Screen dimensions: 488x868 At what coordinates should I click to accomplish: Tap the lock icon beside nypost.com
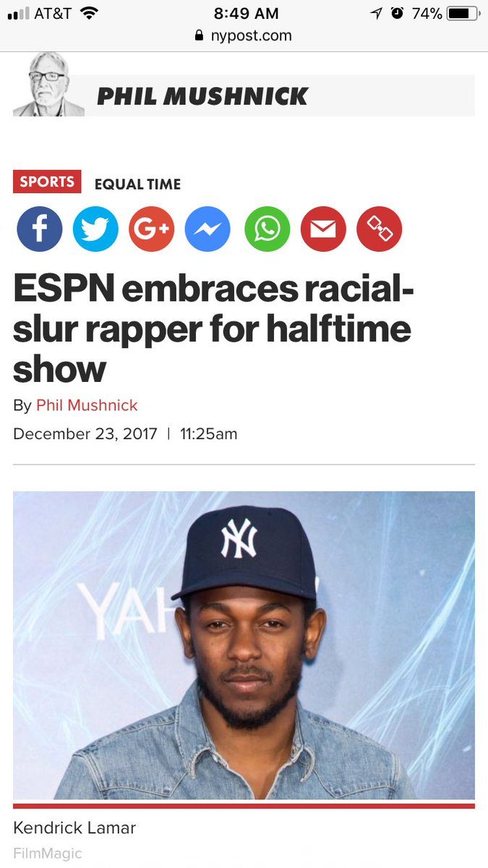tap(200, 35)
